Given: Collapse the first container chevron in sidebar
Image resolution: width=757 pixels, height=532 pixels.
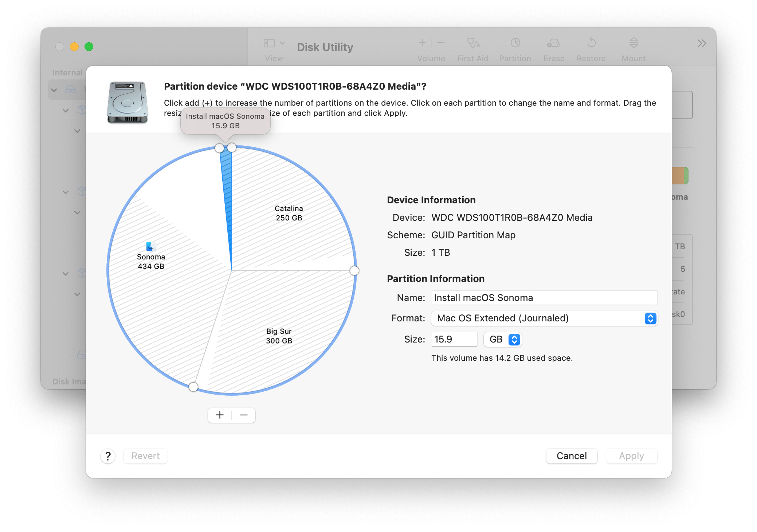Looking at the screenshot, I should click(66, 110).
